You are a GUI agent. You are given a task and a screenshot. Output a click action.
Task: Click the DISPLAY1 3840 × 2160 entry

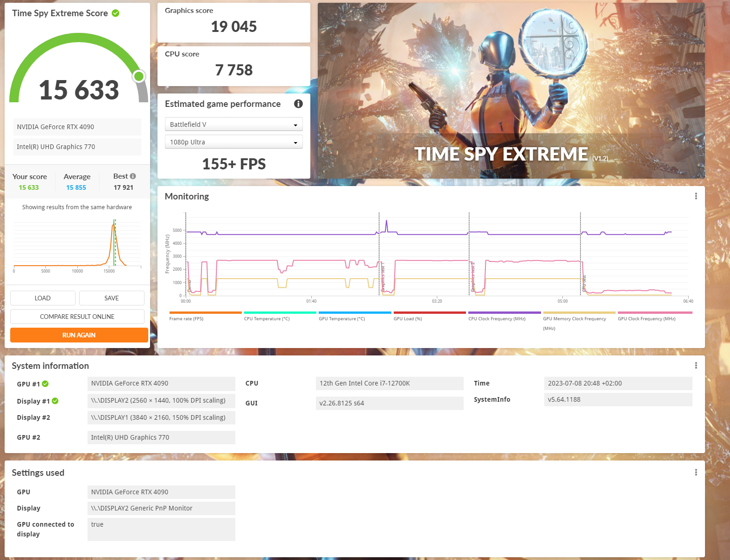(161, 417)
